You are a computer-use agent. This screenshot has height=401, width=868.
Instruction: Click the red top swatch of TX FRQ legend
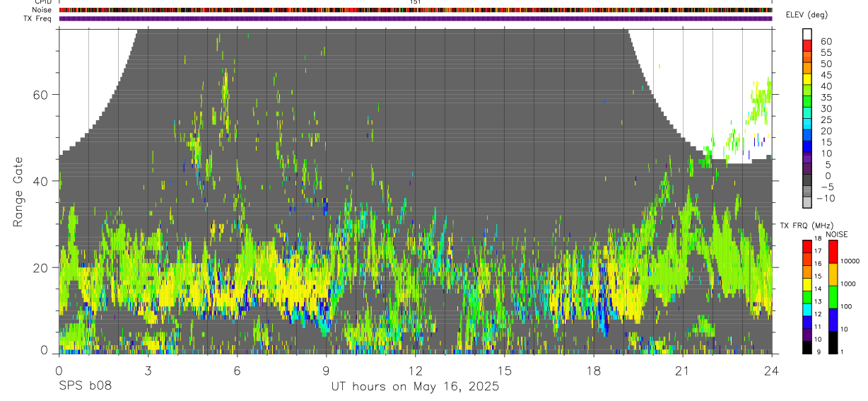click(x=807, y=247)
